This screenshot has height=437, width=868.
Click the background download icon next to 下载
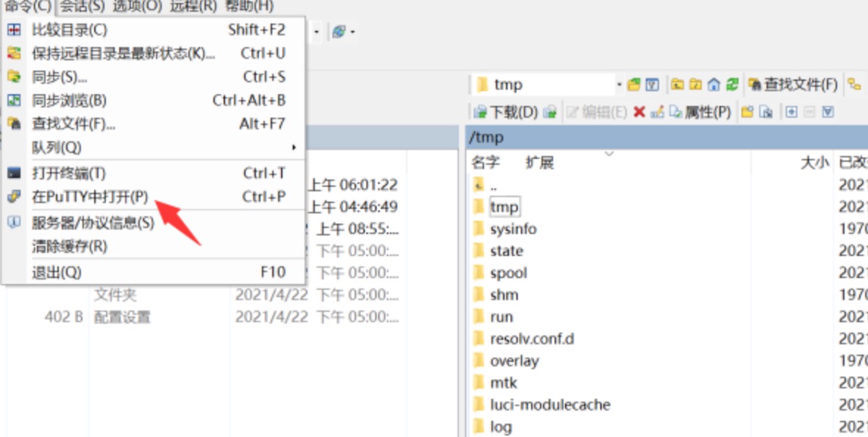(x=549, y=113)
